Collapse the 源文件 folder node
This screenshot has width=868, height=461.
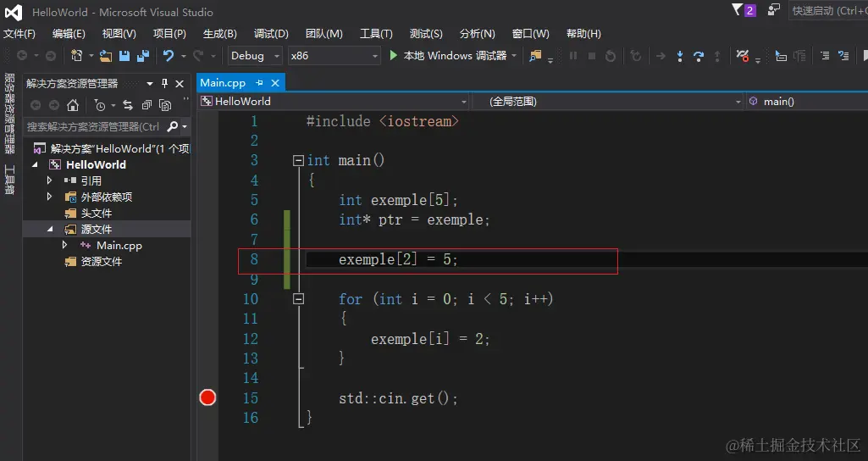coord(50,229)
